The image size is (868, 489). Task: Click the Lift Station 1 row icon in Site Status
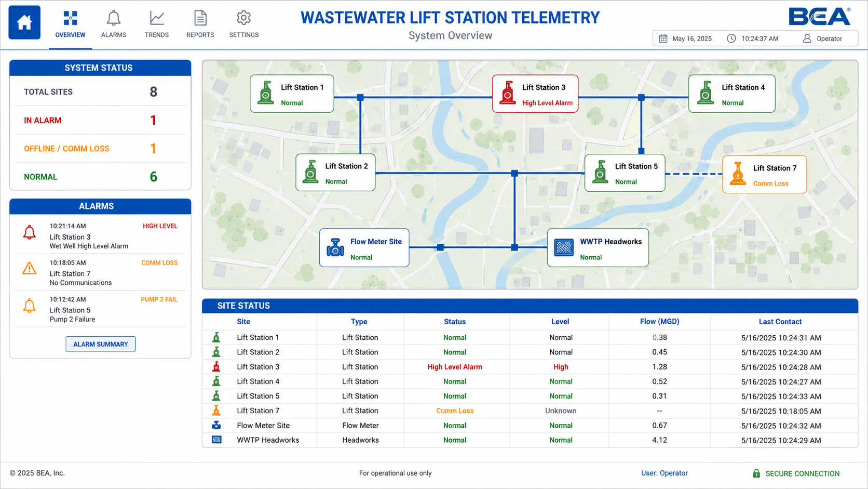pyautogui.click(x=216, y=337)
